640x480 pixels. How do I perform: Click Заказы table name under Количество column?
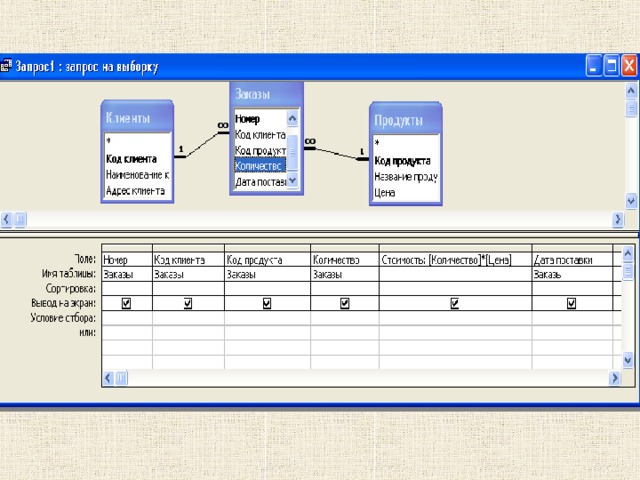345,274
